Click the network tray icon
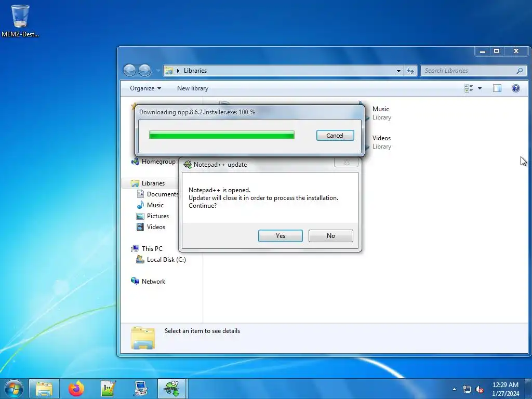Screen dimensions: 532x399 (467, 390)
